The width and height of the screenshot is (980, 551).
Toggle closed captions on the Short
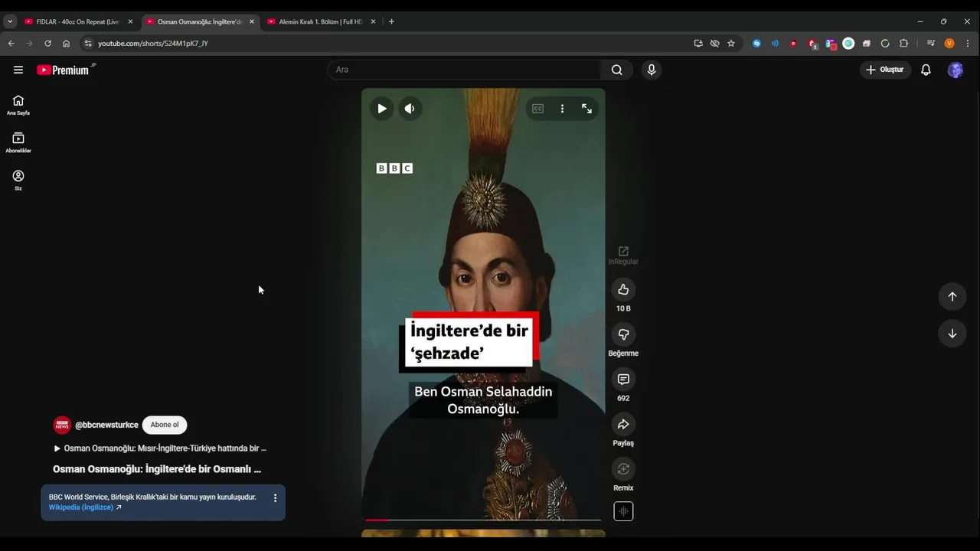click(x=538, y=109)
